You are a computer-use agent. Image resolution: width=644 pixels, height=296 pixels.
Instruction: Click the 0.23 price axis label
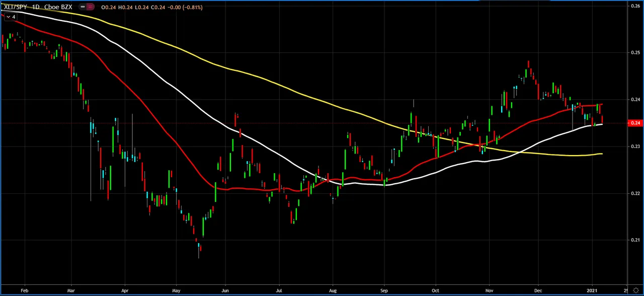tap(635, 146)
